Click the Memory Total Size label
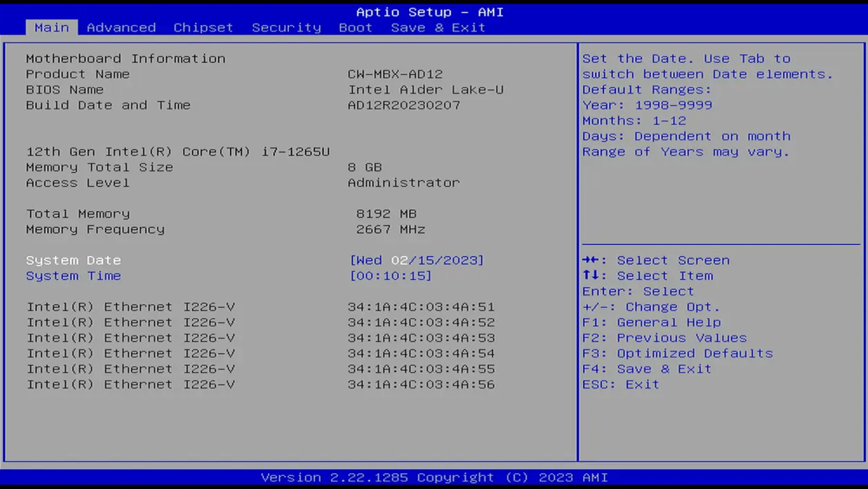This screenshot has height=489, width=868. click(100, 167)
